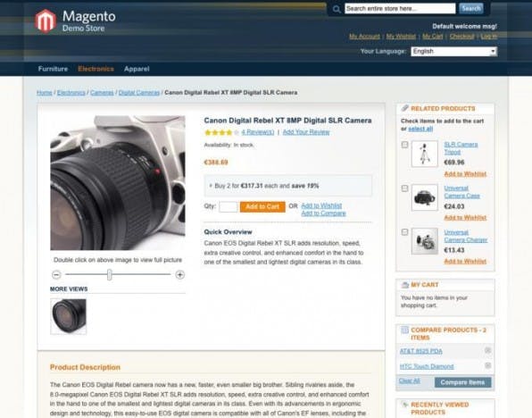The width and height of the screenshot is (532, 418).
Task: Focus the search entire store field
Action: (400, 9)
